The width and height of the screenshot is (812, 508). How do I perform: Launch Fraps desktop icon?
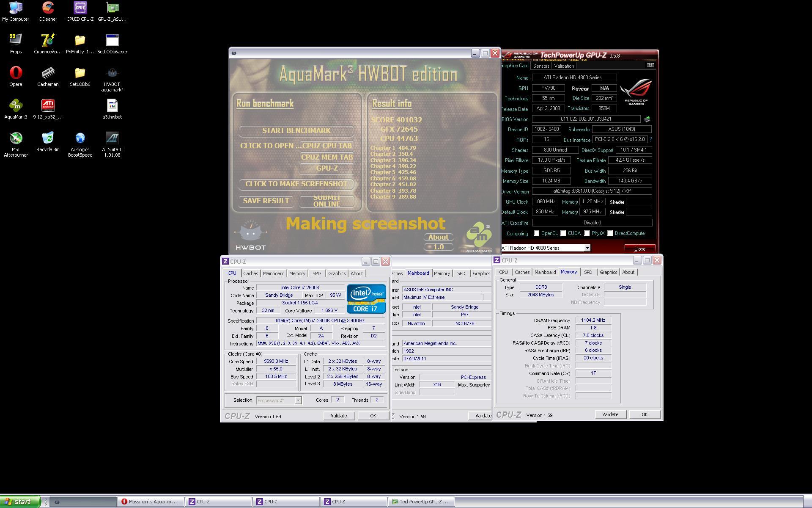click(x=16, y=44)
